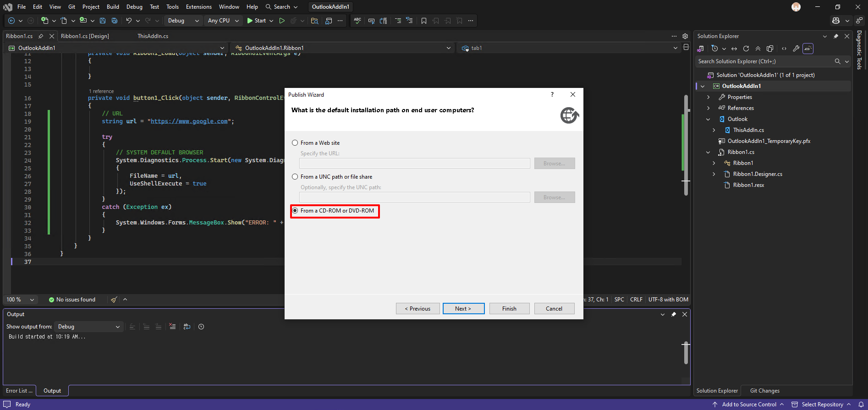The height and width of the screenshot is (410, 868).
Task: Click the GitHub Copilot icon at top right
Action: coord(836,21)
